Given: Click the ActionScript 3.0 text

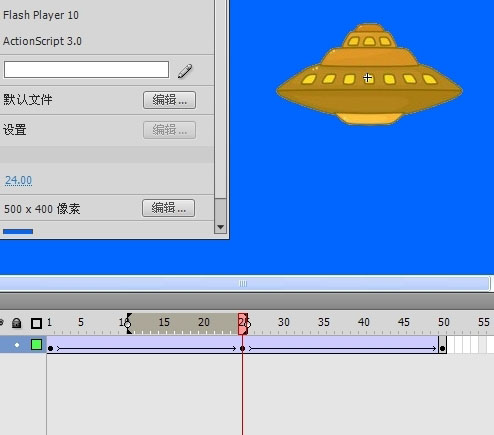Looking at the screenshot, I should [42, 41].
